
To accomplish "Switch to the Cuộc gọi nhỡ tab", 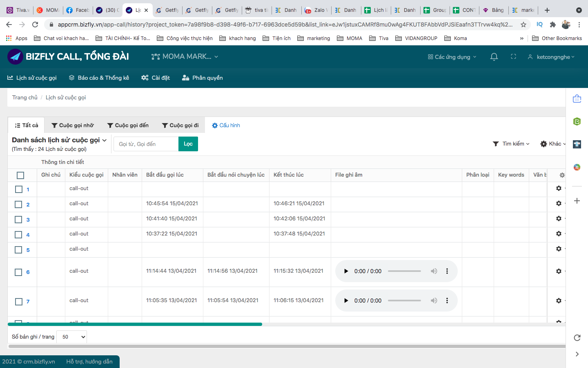I will coord(73,125).
